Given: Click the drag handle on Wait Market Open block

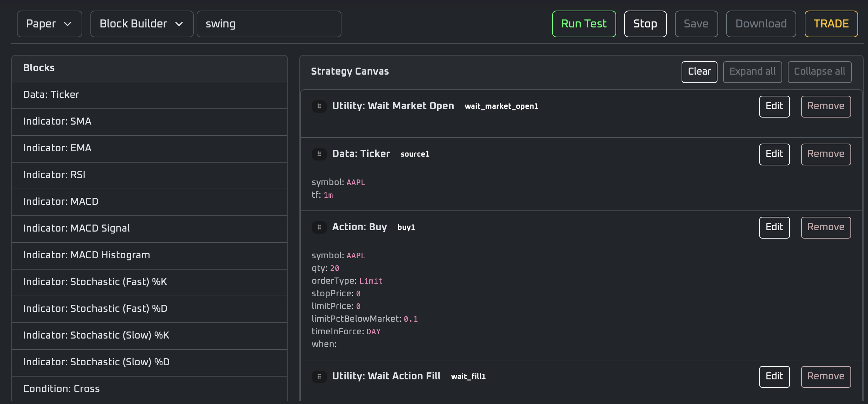Looking at the screenshot, I should pyautogui.click(x=319, y=106).
